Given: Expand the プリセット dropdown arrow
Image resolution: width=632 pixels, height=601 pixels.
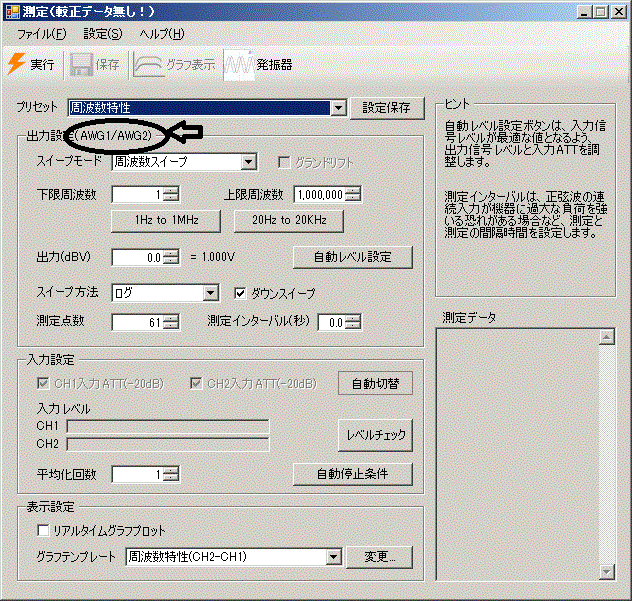Looking at the screenshot, I should pos(338,108).
